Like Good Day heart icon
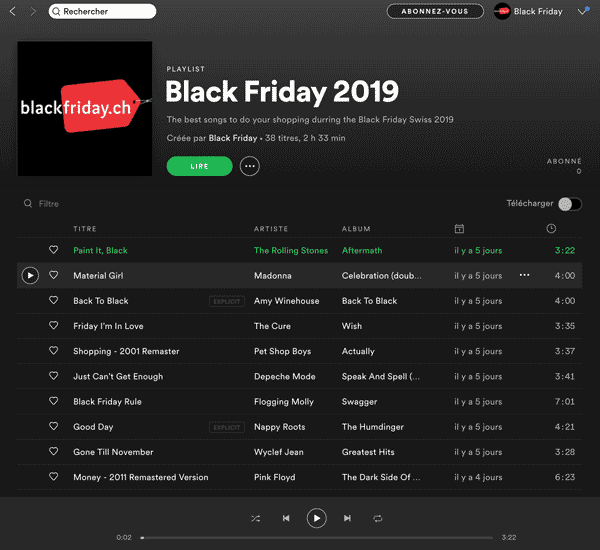 (x=54, y=426)
